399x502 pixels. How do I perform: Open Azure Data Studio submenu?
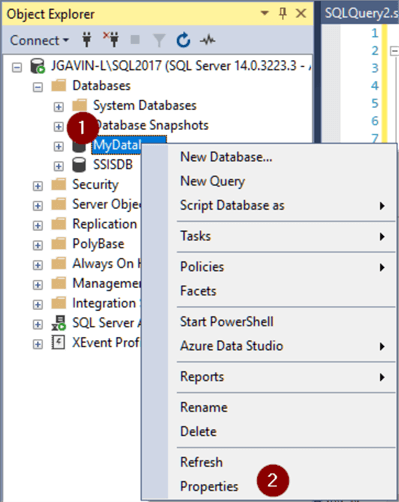269,346
